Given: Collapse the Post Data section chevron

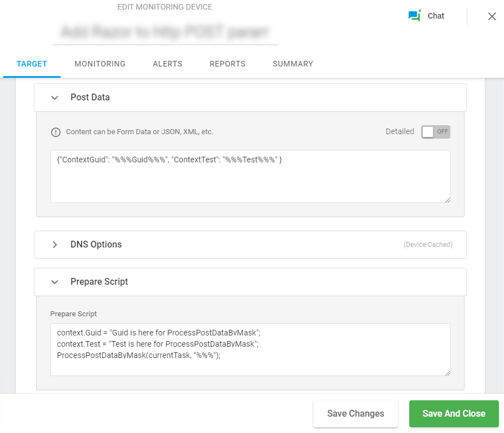Looking at the screenshot, I should pyautogui.click(x=55, y=98).
